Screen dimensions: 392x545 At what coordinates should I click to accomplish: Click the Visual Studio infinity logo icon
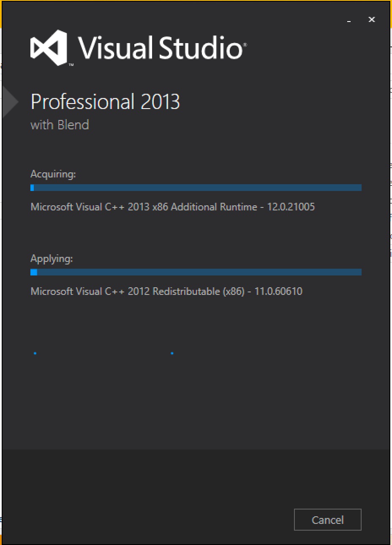49,47
